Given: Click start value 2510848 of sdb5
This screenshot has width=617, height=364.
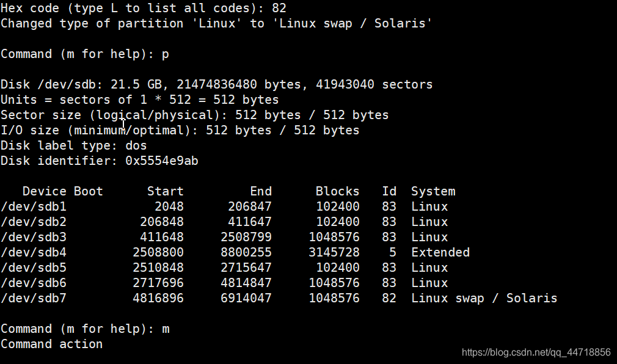Looking at the screenshot, I should (x=158, y=268).
